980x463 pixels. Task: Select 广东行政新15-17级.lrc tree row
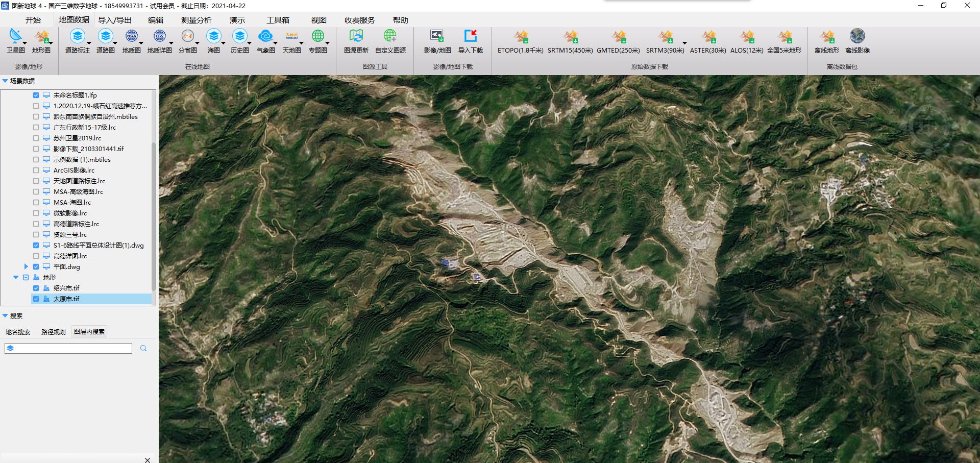pos(85,127)
